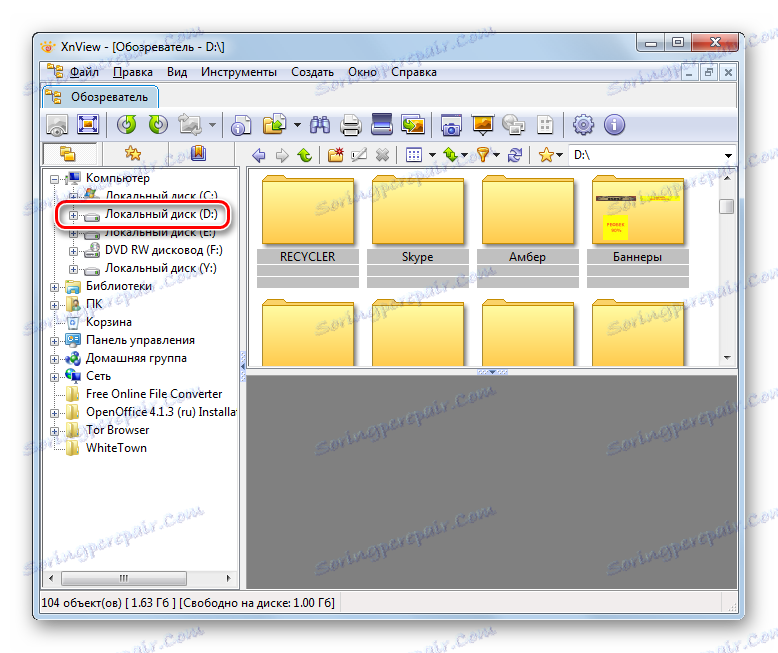
Task: Select Корзина in the folder tree
Action: [109, 323]
